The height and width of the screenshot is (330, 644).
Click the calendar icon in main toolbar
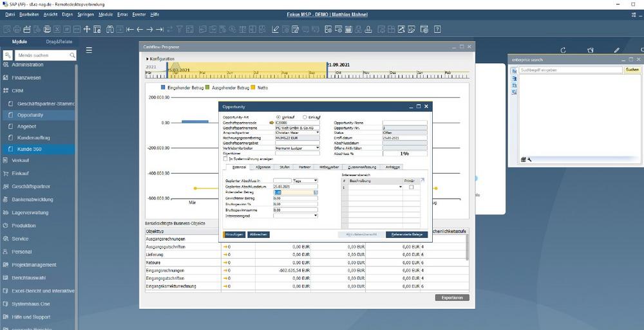348,29
